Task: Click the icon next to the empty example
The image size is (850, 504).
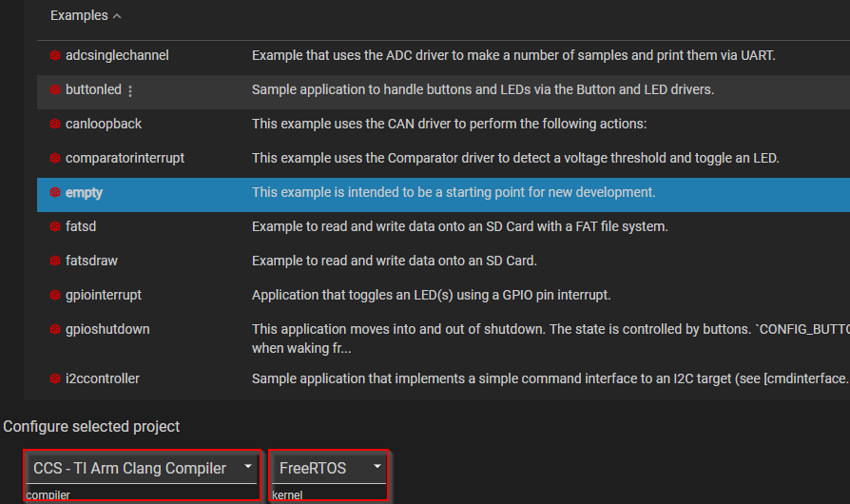Action: 55,192
